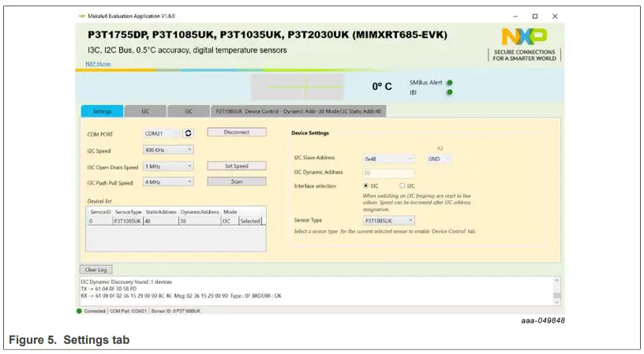Open the Sensor Type dropdown

[x=388, y=221]
